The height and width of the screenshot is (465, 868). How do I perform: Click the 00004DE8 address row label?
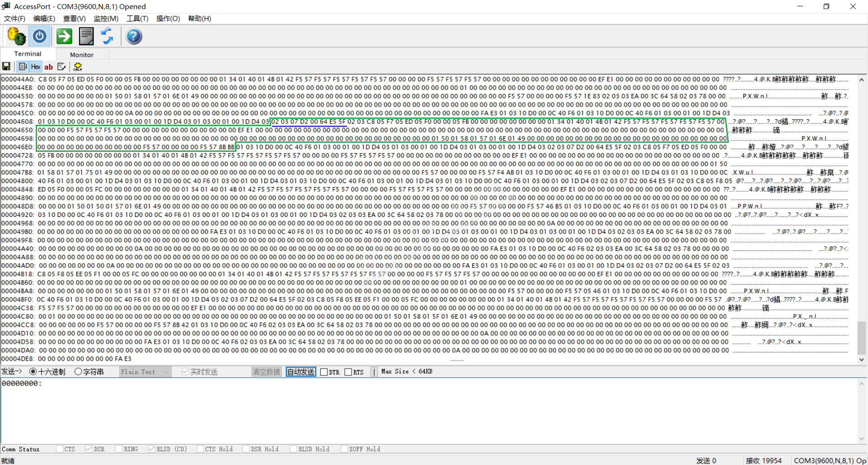[18, 359]
